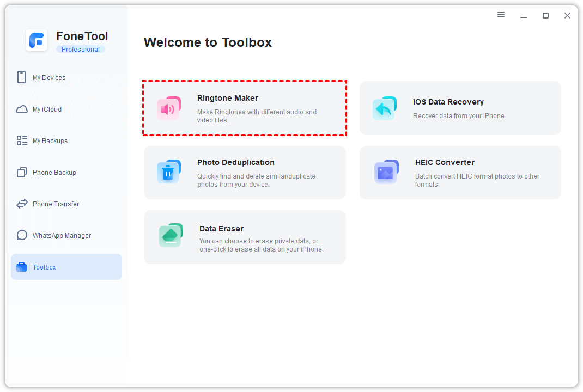Screen dimensions: 583x392
Task: Click the Photo Deduplication trash icon
Action: (x=169, y=171)
